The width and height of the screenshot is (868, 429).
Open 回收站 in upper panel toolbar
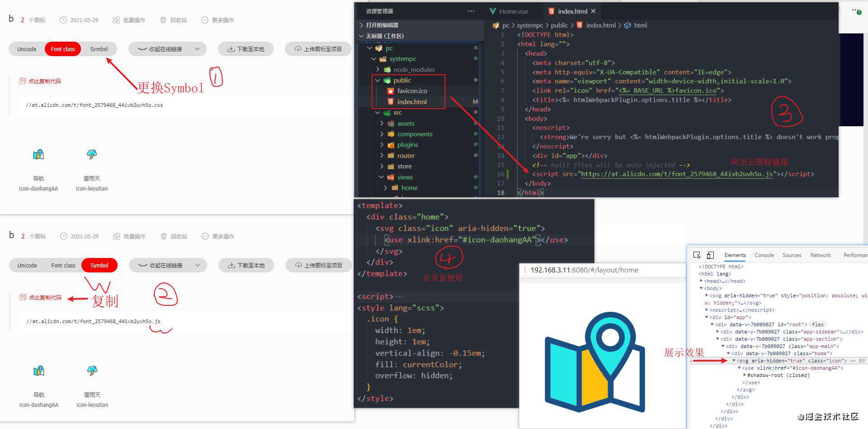(173, 20)
